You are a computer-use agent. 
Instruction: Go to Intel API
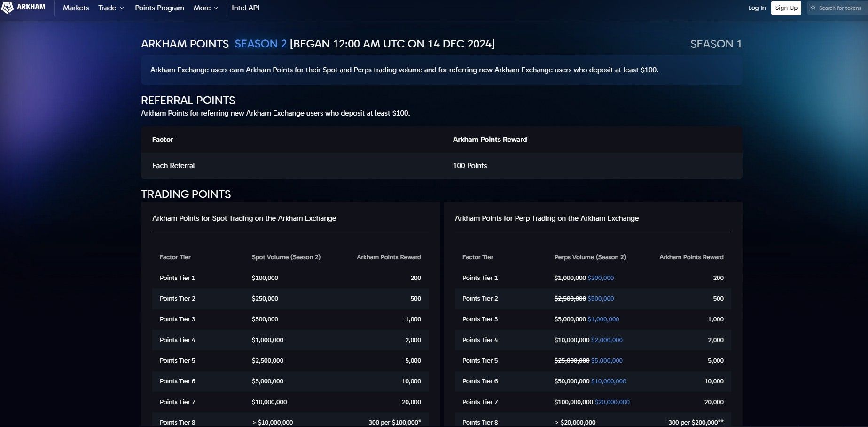point(245,8)
